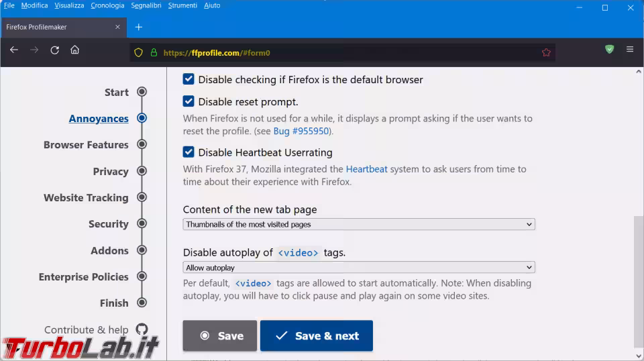The height and width of the screenshot is (361, 644).
Task: Click the Browser Features step circle marker
Action: coord(142,144)
